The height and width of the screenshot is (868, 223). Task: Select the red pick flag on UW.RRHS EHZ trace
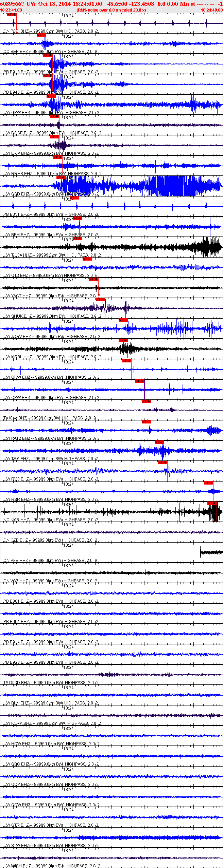(57, 157)
